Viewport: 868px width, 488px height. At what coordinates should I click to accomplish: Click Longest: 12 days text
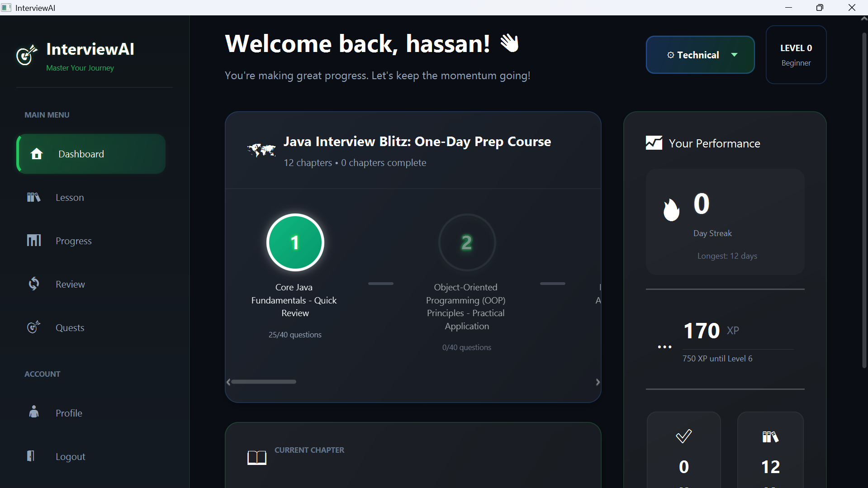point(727,256)
